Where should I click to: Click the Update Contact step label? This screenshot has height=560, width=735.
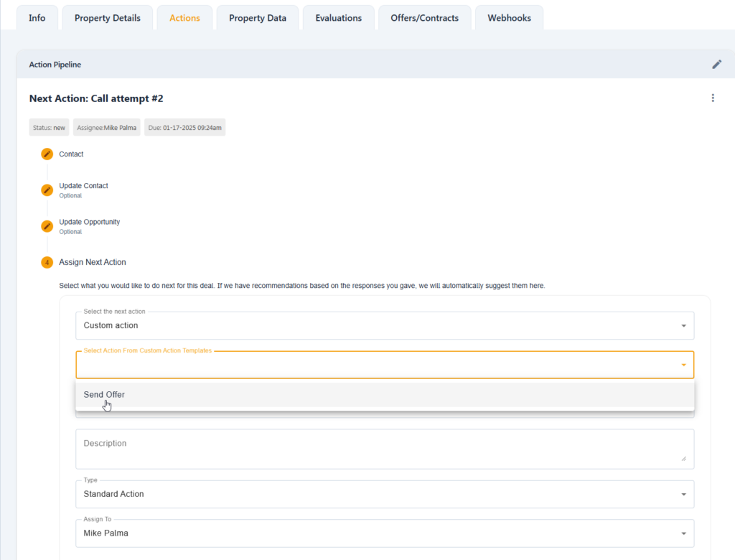83,186
